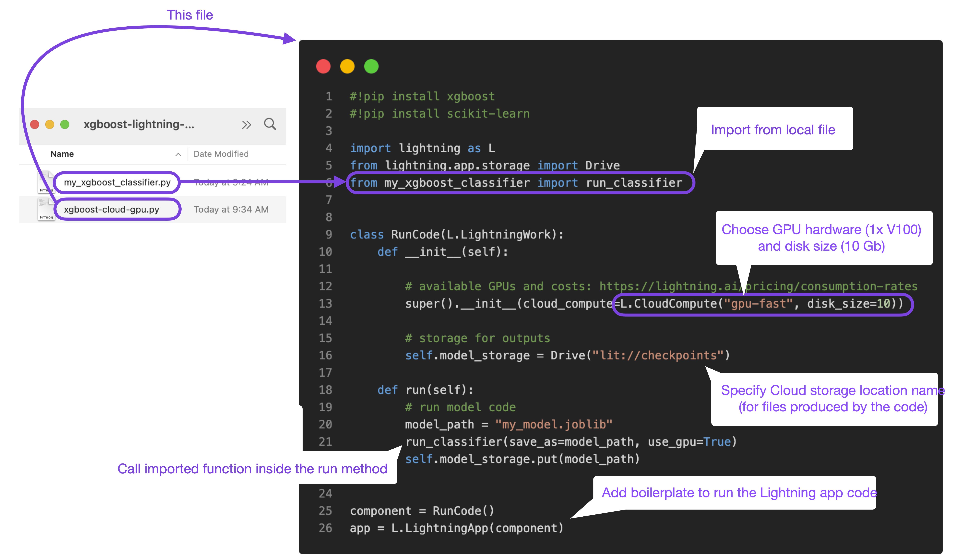Click the yellow dot in the code window
961x560 pixels.
click(x=347, y=66)
